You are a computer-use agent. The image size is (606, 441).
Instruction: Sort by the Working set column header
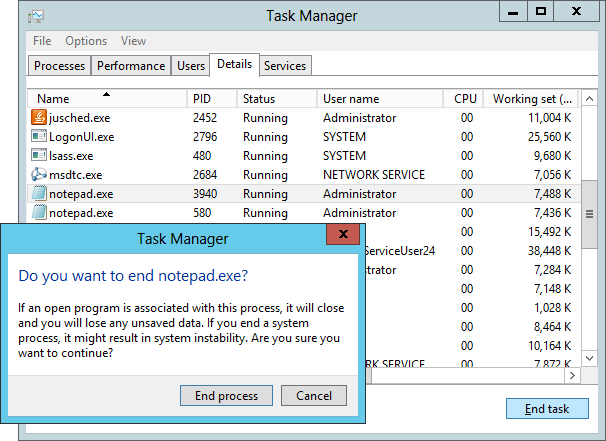click(532, 99)
